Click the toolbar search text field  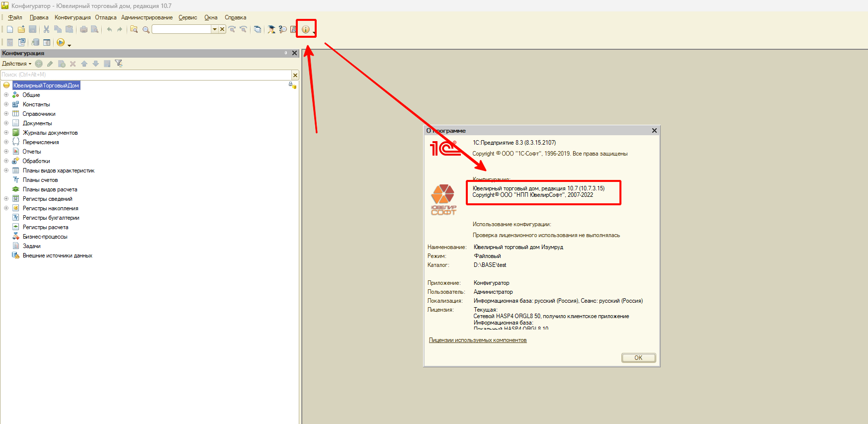click(181, 29)
